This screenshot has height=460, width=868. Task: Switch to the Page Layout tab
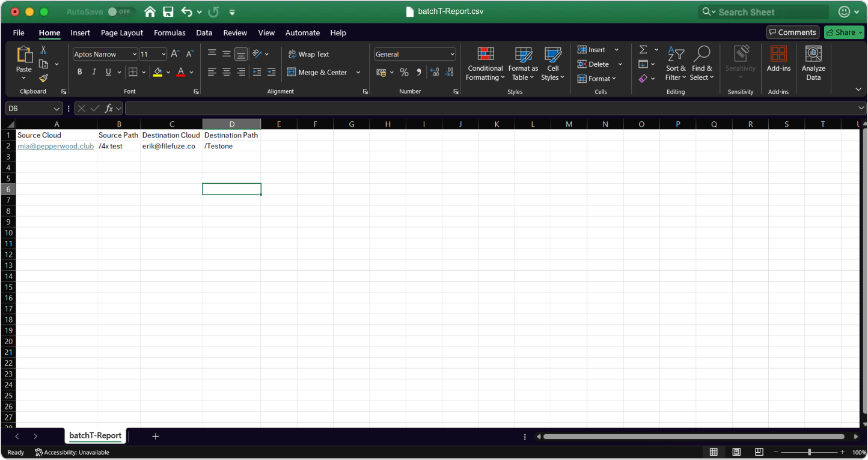[x=122, y=32]
